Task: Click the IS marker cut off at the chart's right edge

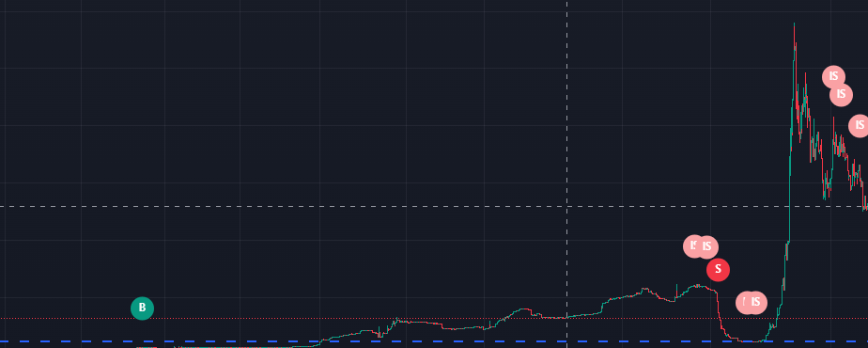Action: 859,126
